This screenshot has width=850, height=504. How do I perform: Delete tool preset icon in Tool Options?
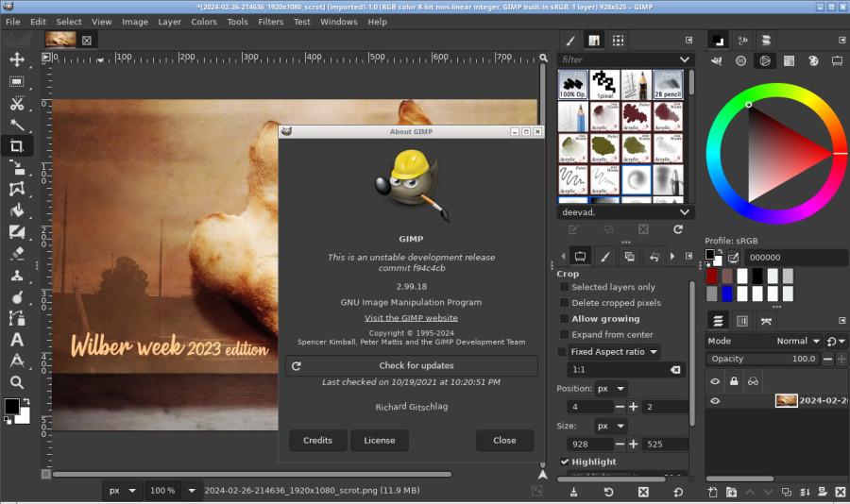point(643,492)
